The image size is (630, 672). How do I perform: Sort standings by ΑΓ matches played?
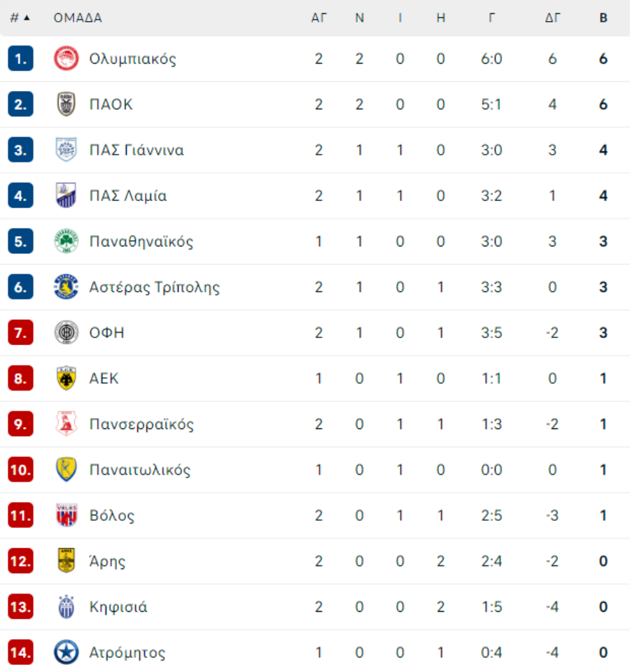click(x=318, y=18)
